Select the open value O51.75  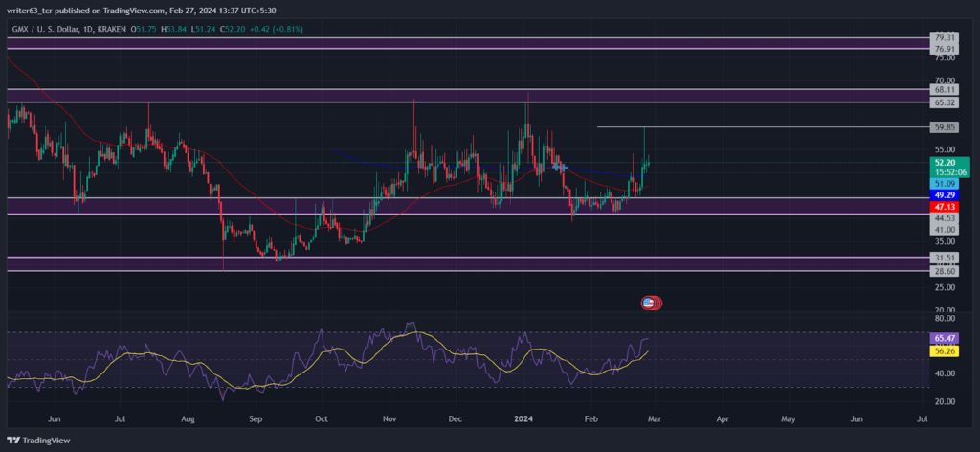pyautogui.click(x=144, y=30)
